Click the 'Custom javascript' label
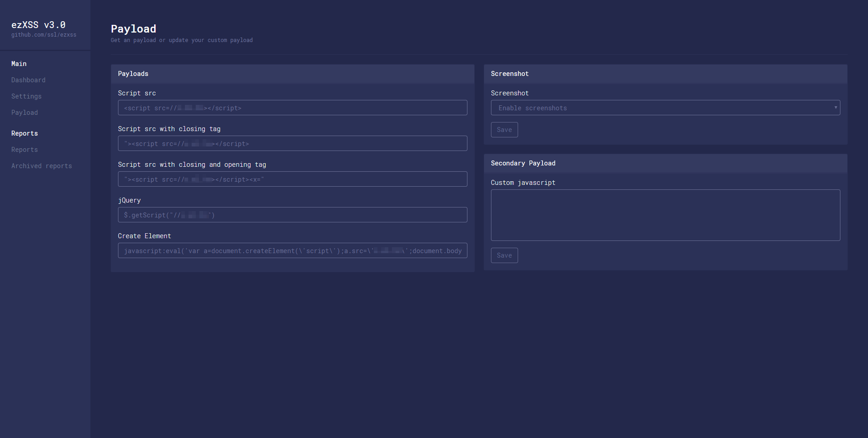868x438 pixels. pos(523,183)
